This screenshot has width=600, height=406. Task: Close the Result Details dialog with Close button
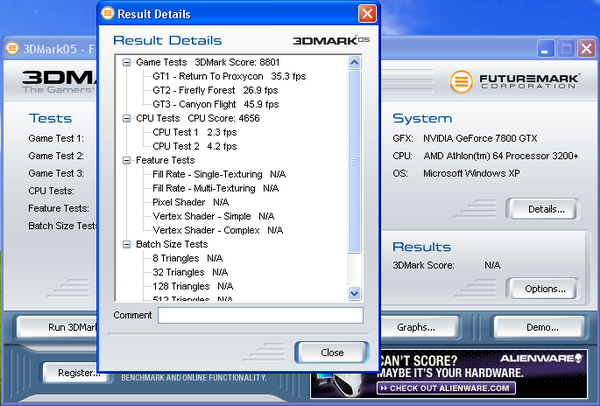(332, 352)
